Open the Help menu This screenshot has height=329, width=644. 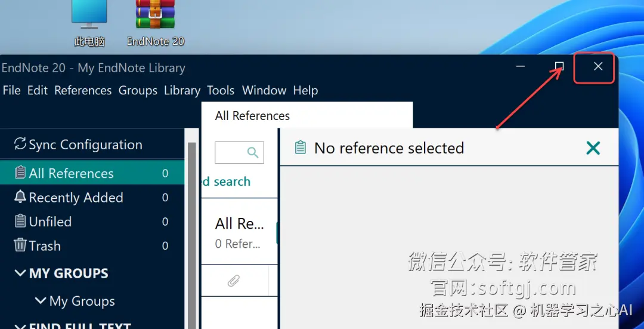coord(305,91)
